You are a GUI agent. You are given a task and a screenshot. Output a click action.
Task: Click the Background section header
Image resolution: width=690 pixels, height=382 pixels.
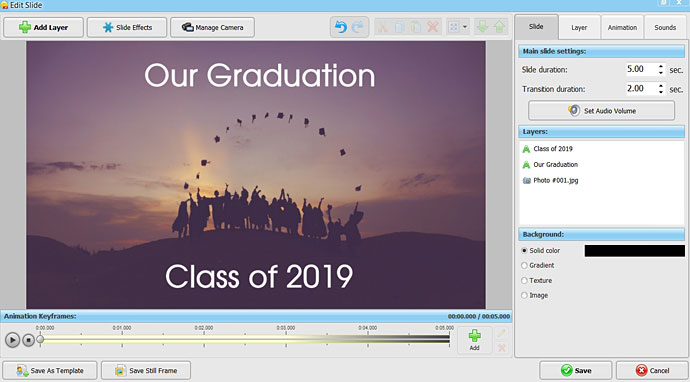601,235
